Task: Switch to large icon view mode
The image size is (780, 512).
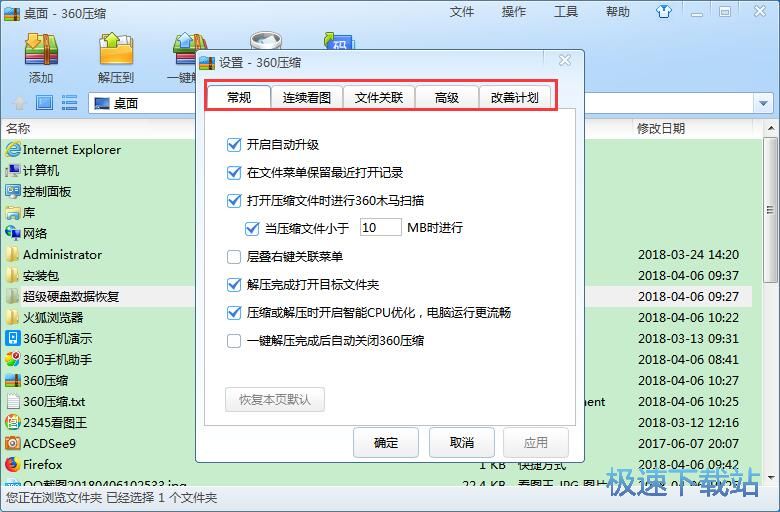Action: (x=44, y=103)
